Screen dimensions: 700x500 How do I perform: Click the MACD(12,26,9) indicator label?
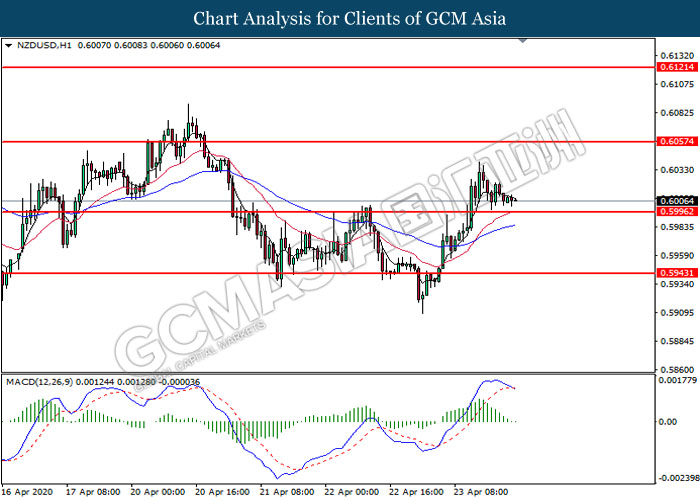[40, 382]
